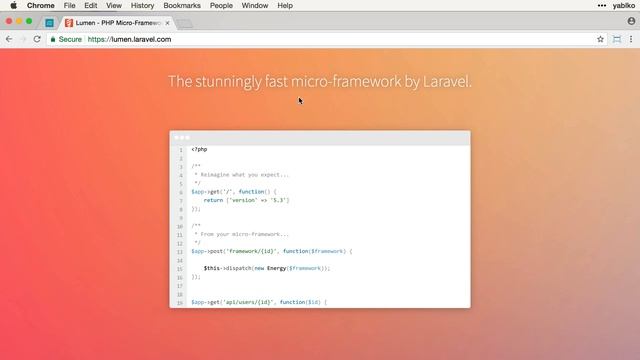
Task: Open the Chrome profile avatar icon
Action: (631, 21)
